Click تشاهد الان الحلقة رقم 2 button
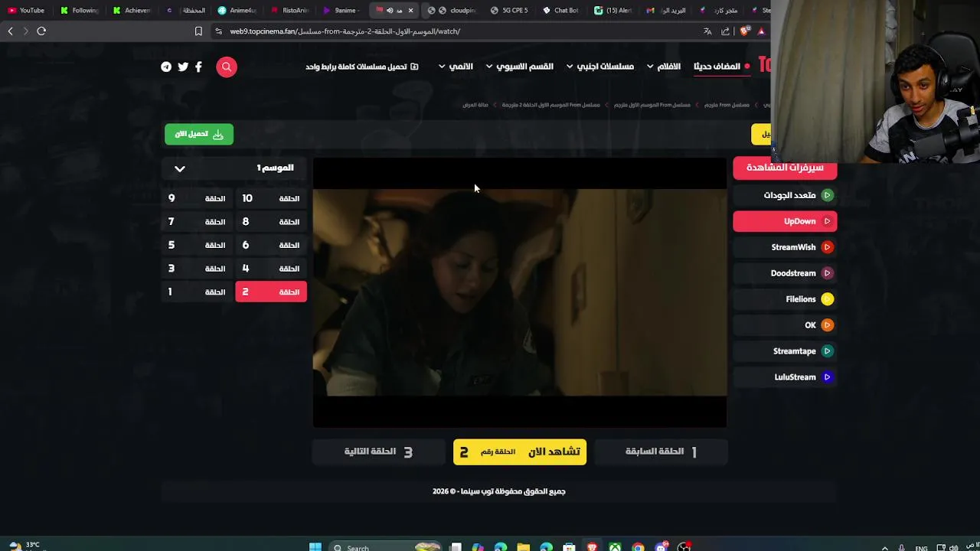 point(520,452)
